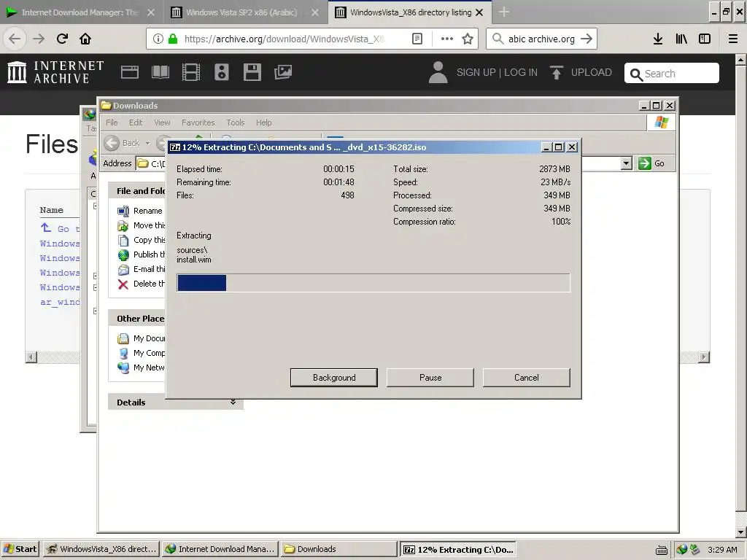Open Help menu in Downloads window
The width and height of the screenshot is (747, 560).
pos(263,122)
